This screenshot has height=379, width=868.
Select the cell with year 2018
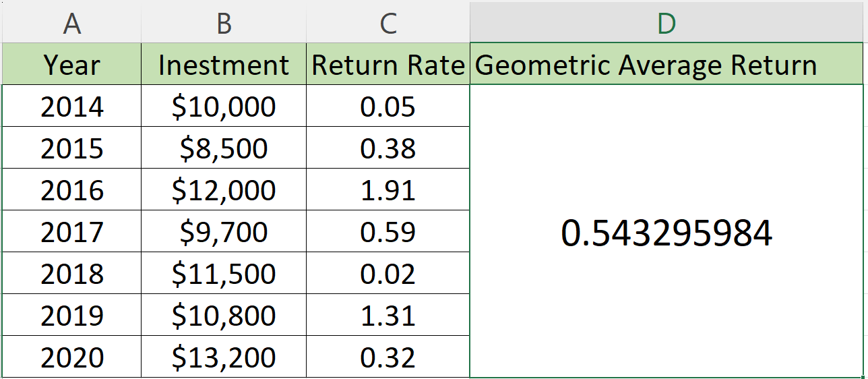pyautogui.click(x=71, y=273)
